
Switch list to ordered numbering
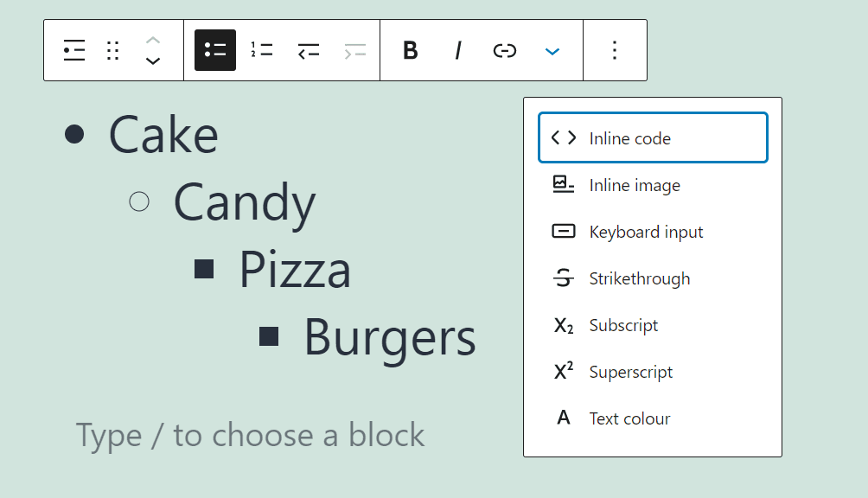point(261,50)
